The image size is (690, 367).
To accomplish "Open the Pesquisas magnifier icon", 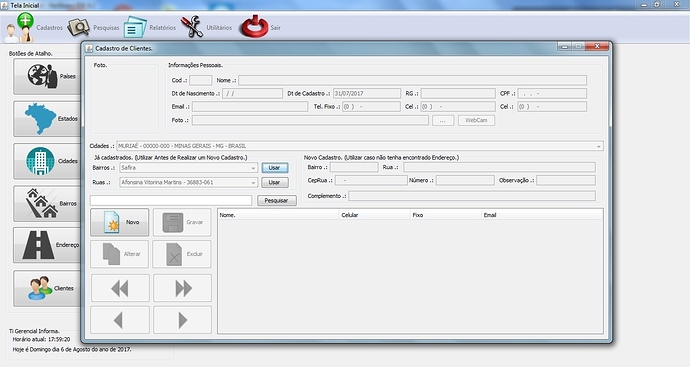I will point(78,28).
